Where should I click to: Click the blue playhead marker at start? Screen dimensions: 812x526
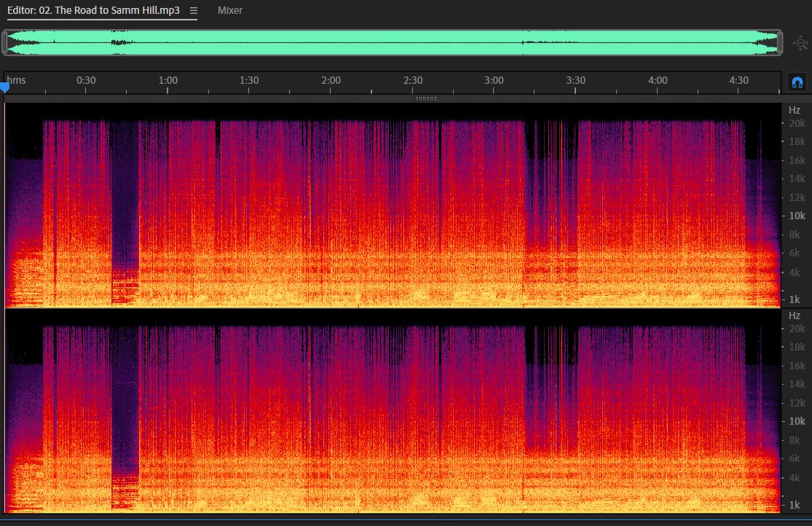point(4,87)
